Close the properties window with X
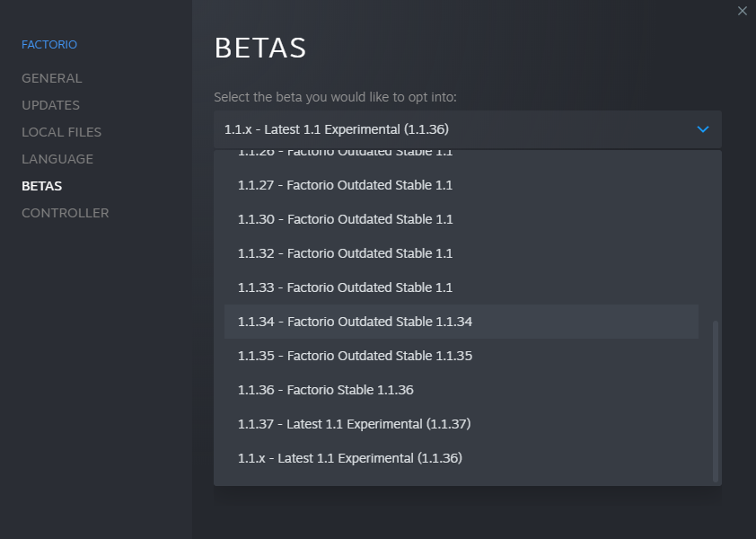 (x=742, y=11)
